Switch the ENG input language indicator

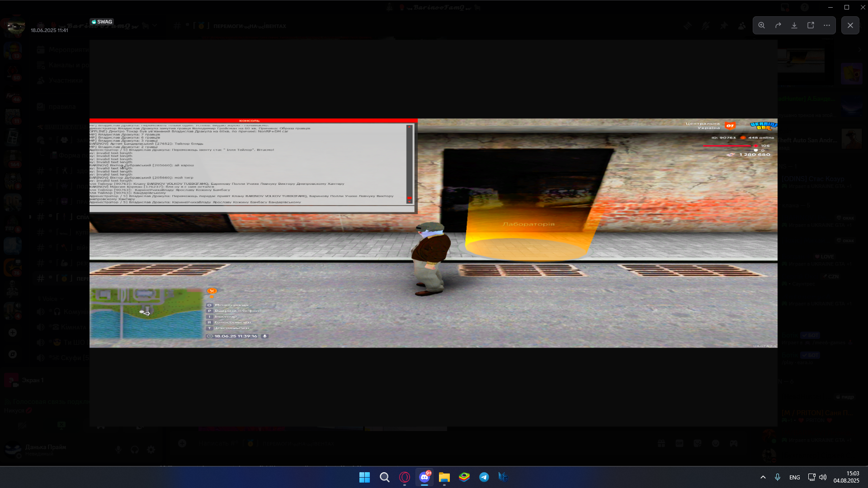795,478
